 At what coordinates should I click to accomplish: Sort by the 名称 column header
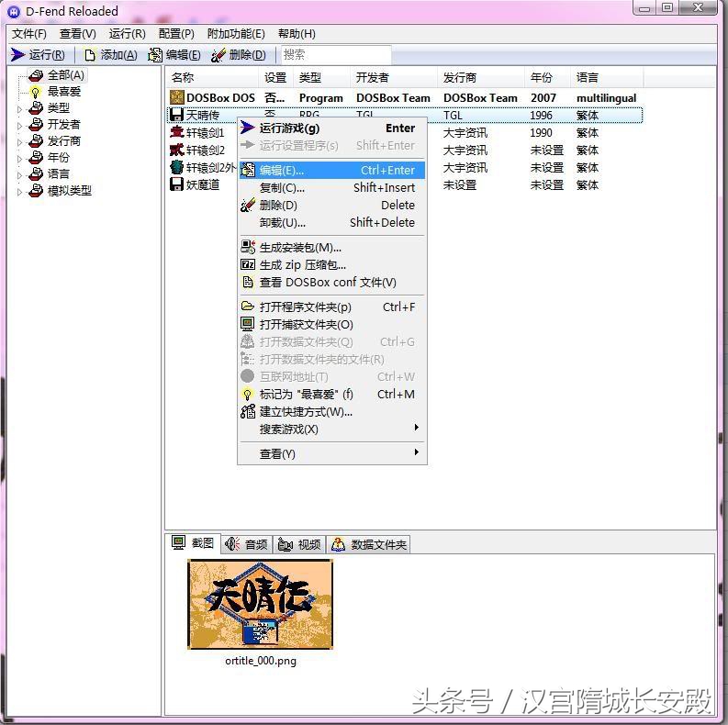coord(212,77)
